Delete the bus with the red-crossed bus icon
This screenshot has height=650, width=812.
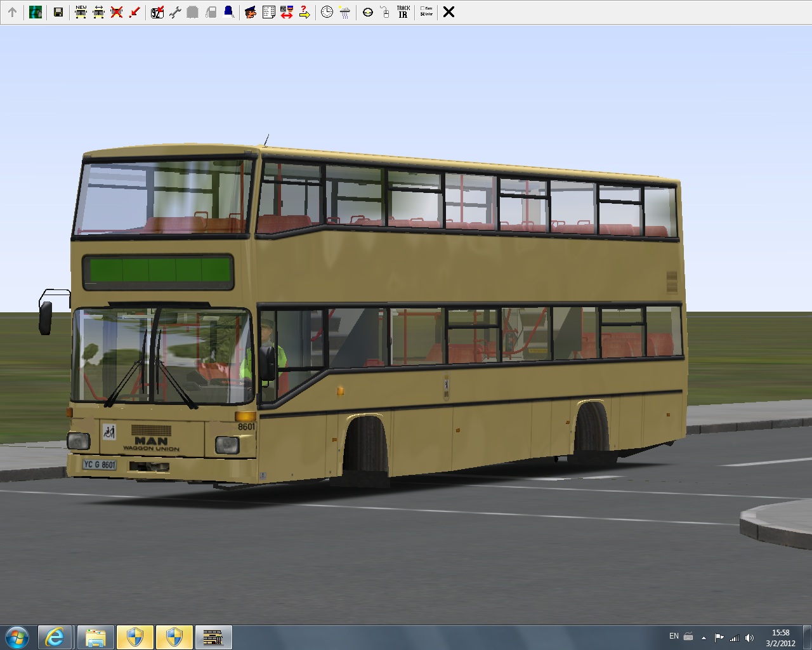click(116, 12)
